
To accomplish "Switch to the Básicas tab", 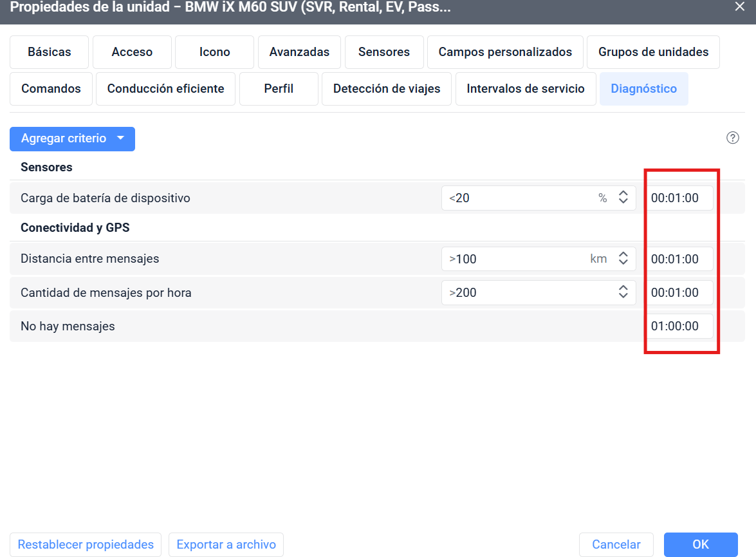I will 50,52.
